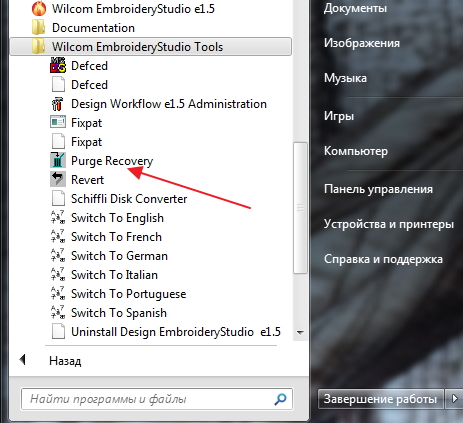Open Изображения link
The height and width of the screenshot is (423, 463).
[362, 43]
